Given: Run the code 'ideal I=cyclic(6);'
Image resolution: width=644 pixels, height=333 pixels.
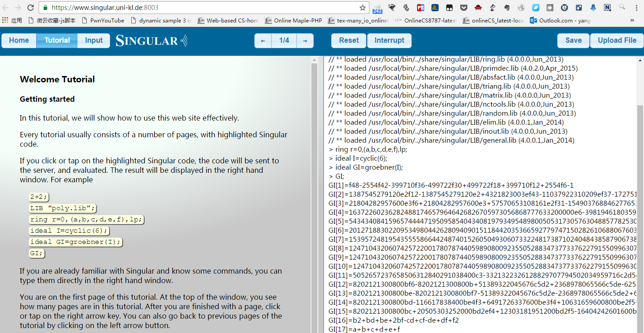Looking at the screenshot, I should coord(69,230).
